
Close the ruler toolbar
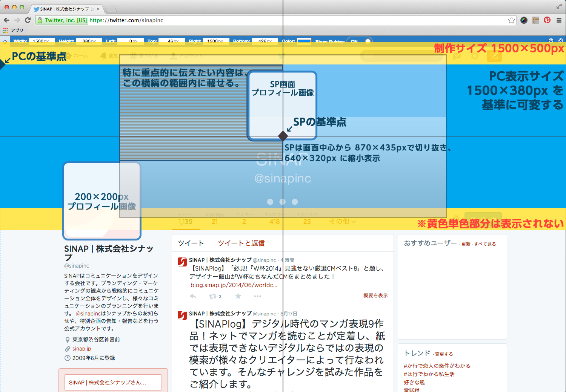(x=561, y=41)
